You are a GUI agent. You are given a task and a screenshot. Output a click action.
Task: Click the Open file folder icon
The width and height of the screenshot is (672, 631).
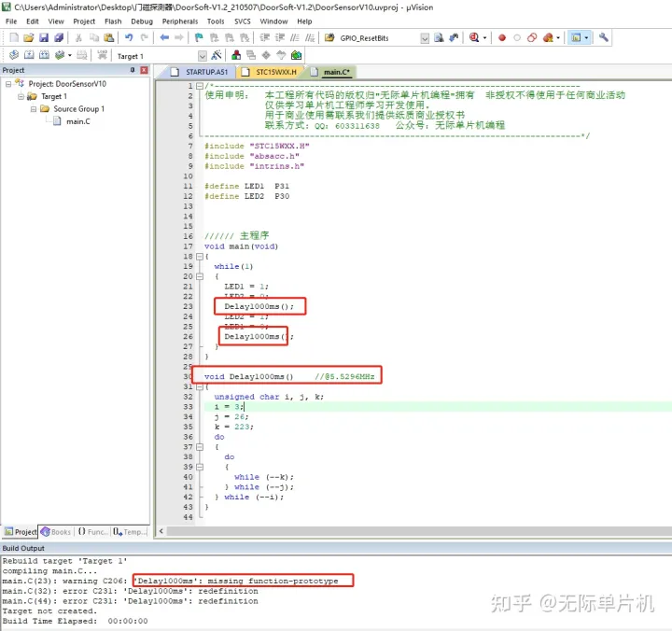click(x=29, y=38)
